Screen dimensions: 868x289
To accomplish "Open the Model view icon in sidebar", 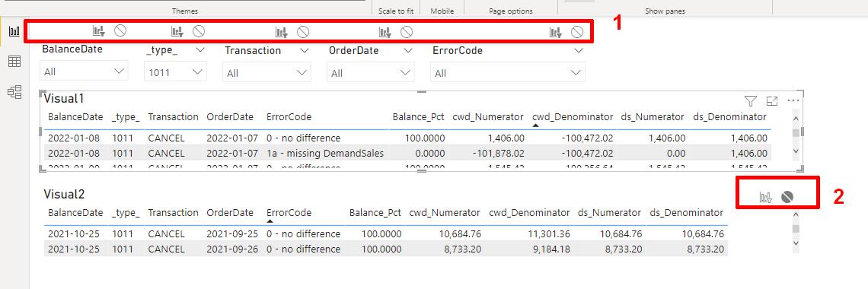I will 14,92.
